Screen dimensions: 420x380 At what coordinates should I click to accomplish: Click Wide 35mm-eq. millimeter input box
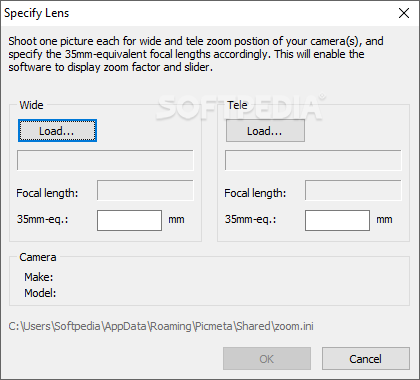pyautogui.click(x=129, y=220)
